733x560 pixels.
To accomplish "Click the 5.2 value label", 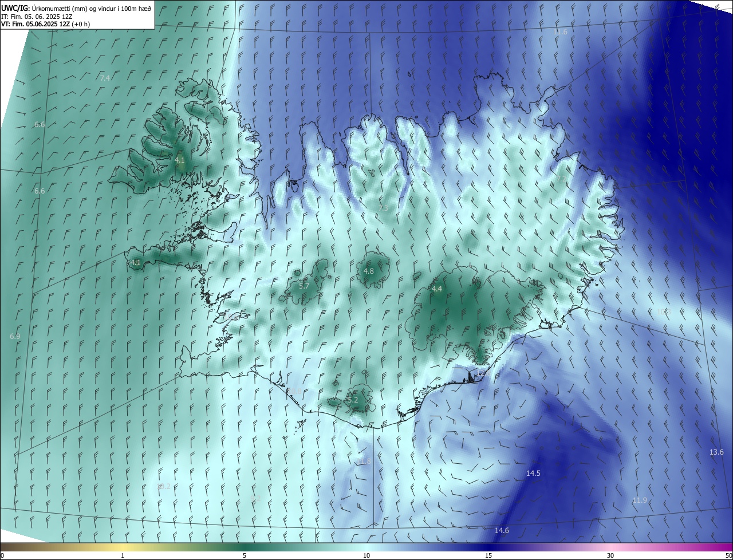I will (x=353, y=400).
